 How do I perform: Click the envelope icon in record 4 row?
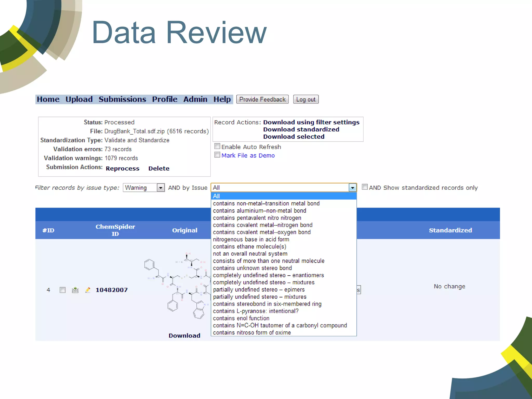(x=75, y=290)
